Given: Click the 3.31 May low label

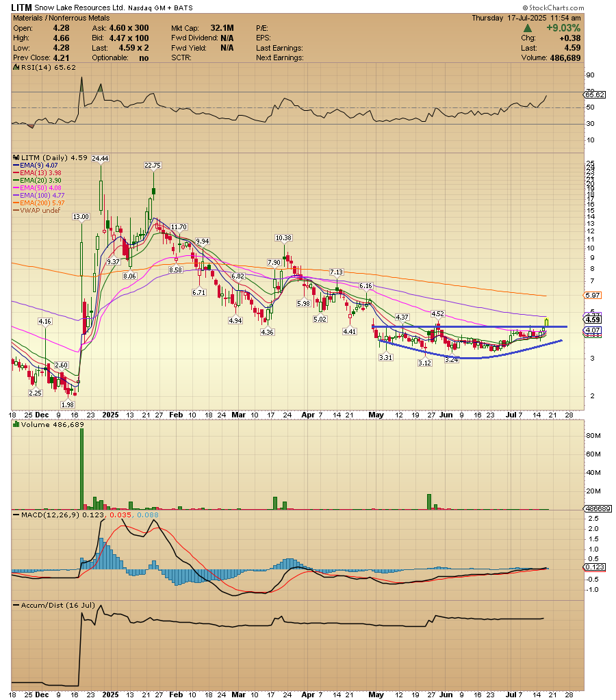Looking at the screenshot, I should (x=385, y=358).
